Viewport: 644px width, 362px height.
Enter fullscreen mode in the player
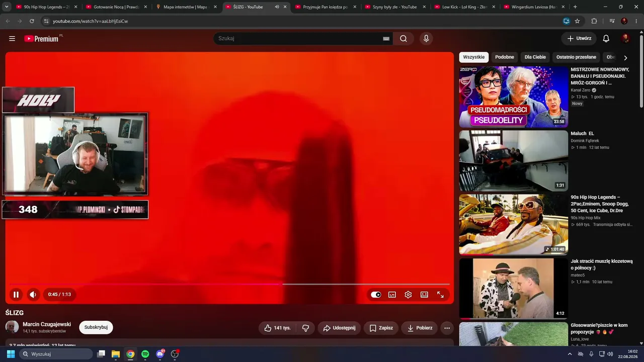point(440,295)
